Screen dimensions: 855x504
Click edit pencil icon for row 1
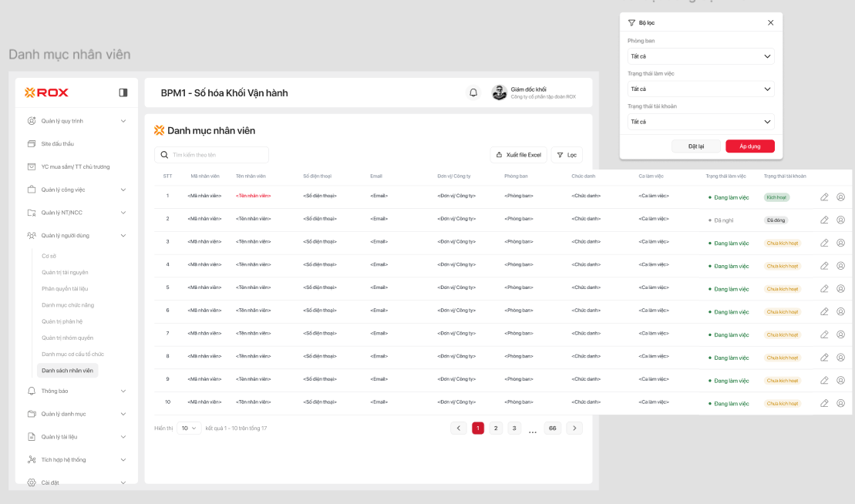824,197
